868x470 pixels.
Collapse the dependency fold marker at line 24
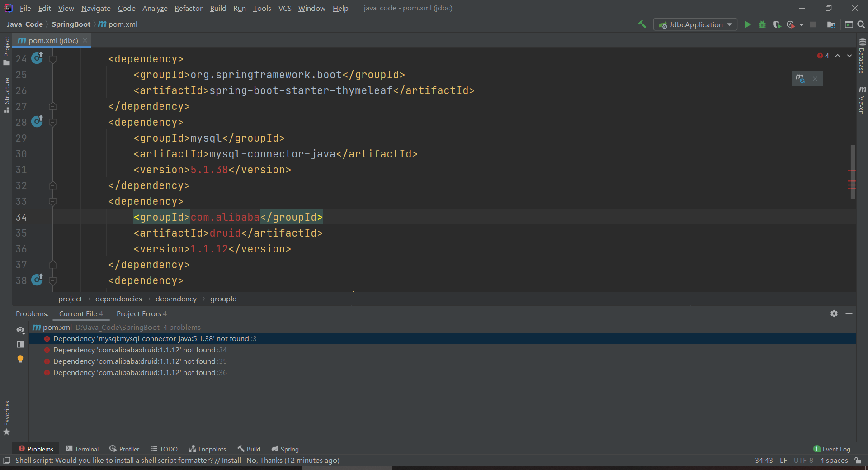[x=53, y=59]
